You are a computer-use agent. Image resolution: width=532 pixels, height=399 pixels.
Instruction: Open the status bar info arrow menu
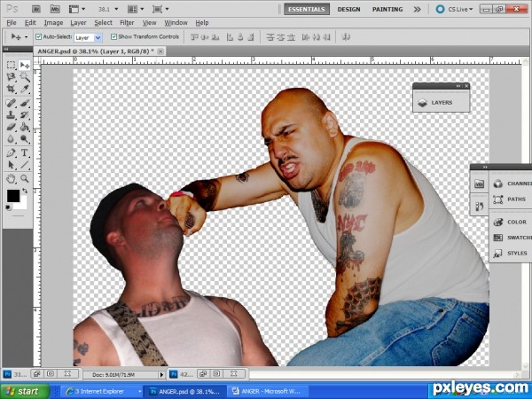point(161,375)
